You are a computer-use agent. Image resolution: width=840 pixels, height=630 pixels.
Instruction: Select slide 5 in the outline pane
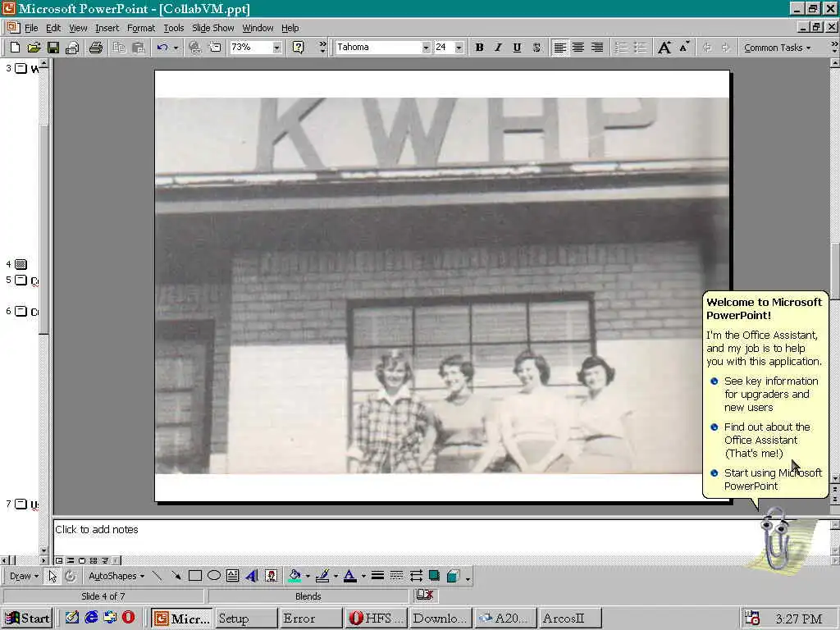point(21,281)
